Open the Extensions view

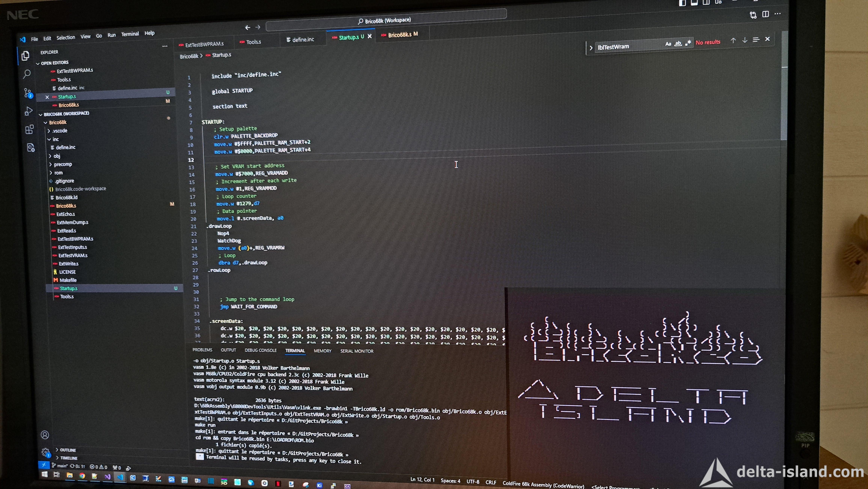tap(30, 129)
